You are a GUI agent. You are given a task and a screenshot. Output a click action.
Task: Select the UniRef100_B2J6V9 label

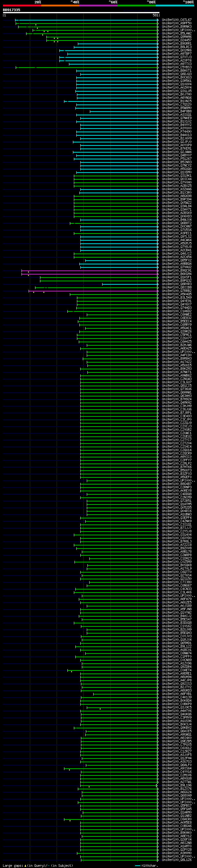point(176,139)
